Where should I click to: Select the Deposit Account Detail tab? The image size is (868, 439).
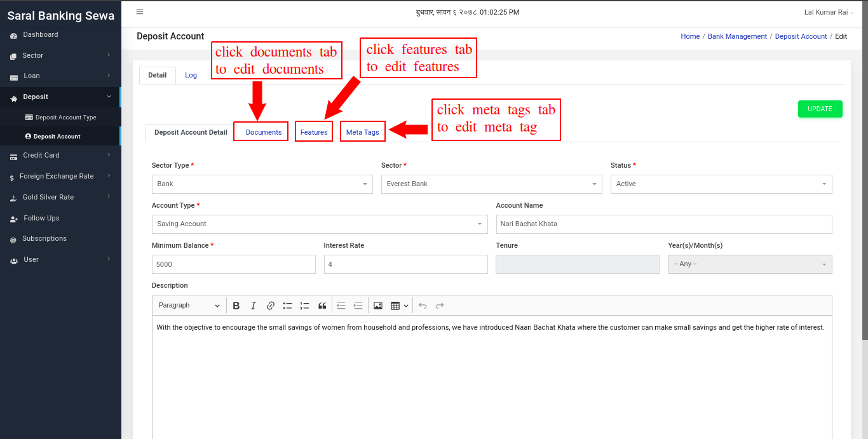point(191,133)
